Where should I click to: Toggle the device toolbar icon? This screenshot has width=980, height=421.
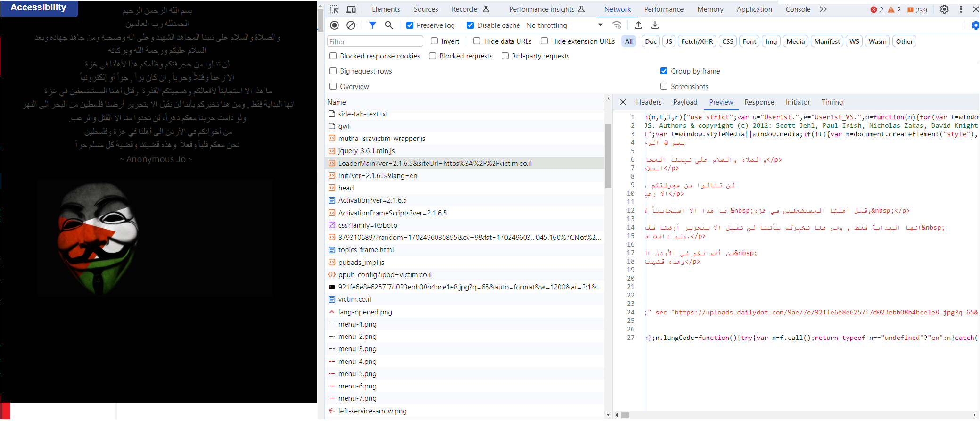click(x=351, y=9)
